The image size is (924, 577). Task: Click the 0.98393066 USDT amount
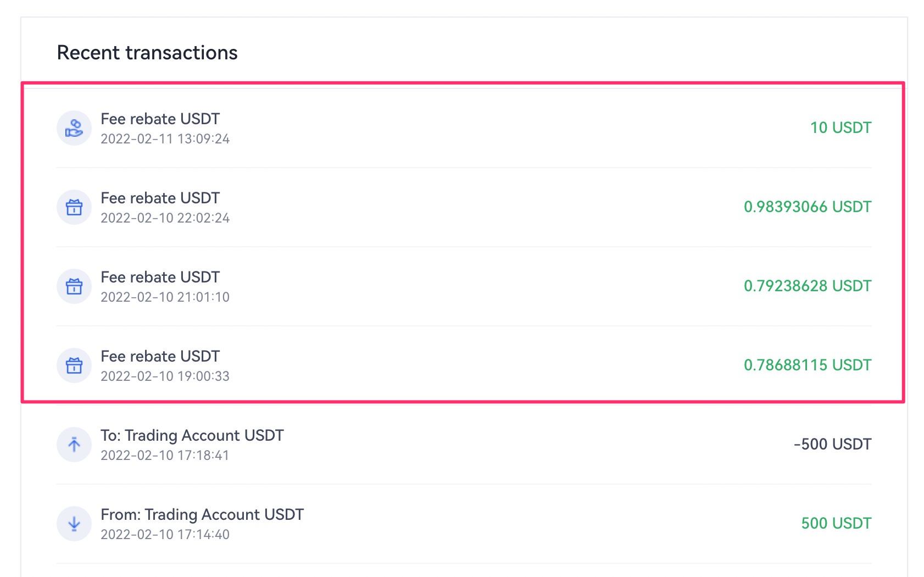[x=807, y=207]
